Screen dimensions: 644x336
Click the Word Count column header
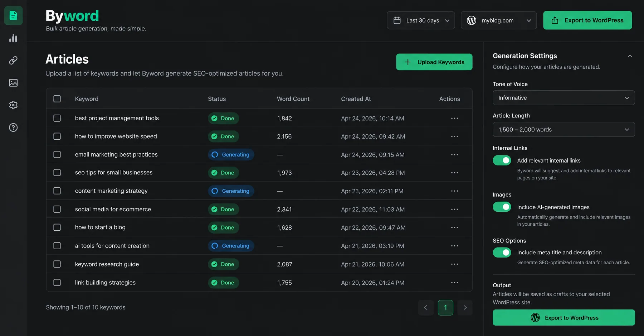(293, 99)
